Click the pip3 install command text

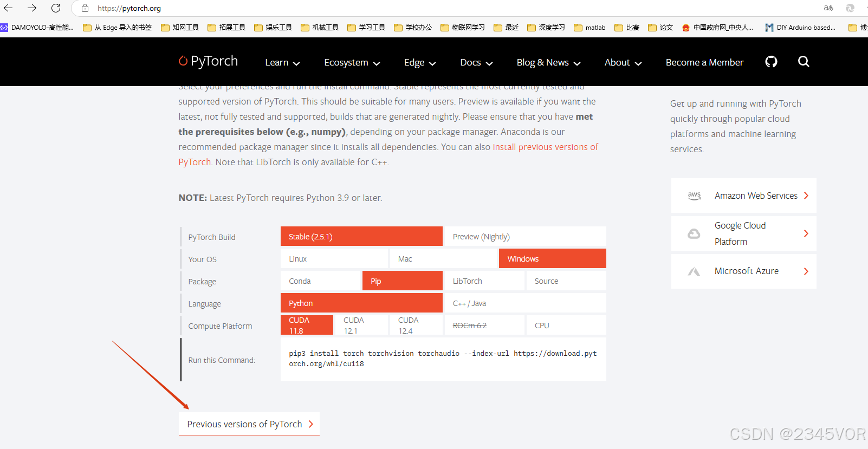(x=443, y=359)
